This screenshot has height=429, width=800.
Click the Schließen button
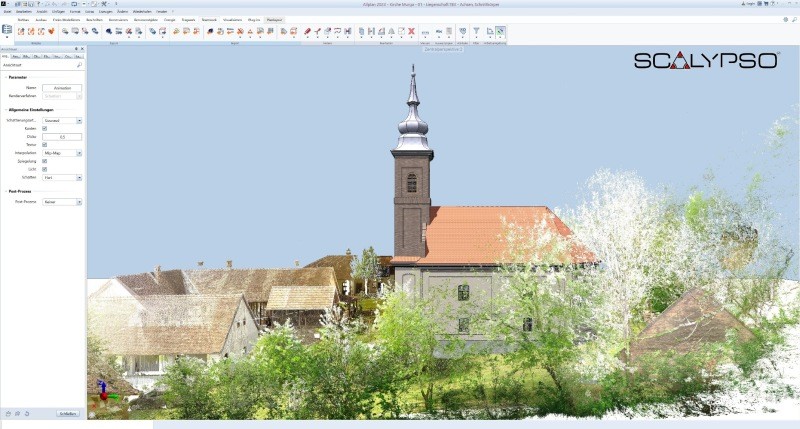[x=68, y=414]
